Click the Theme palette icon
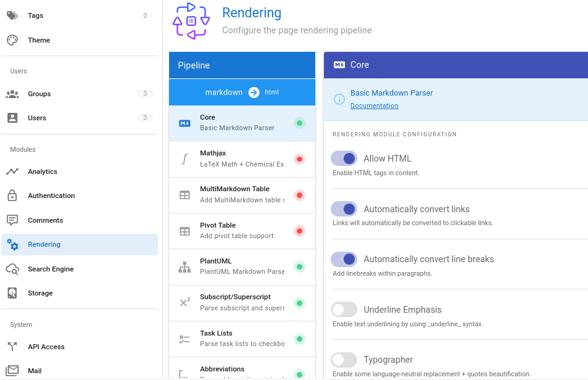Viewport: 588px width, 380px height. (x=12, y=40)
